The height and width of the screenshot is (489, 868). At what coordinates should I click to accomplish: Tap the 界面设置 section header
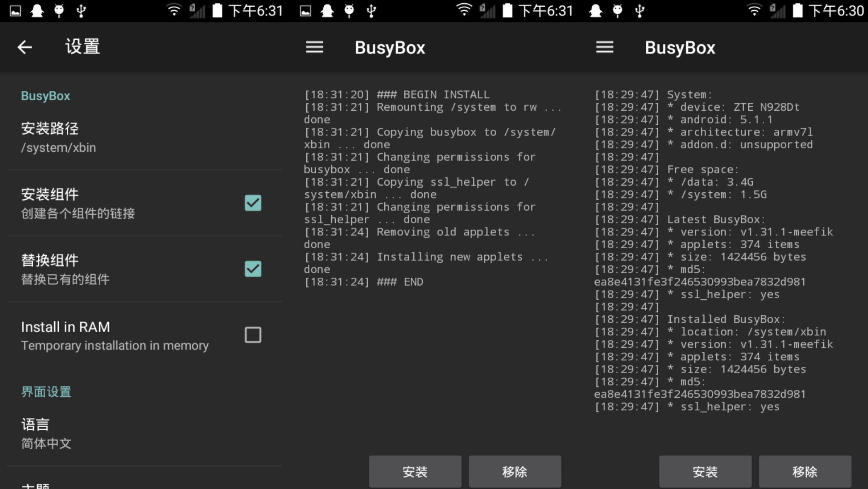coord(46,392)
